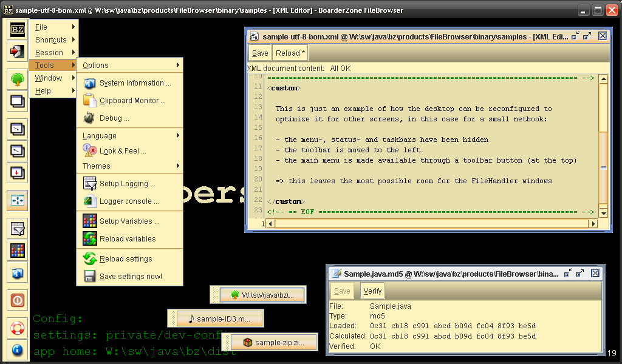This screenshot has width=622, height=364.
Task: Click line number 16 in XML Editor gutter
Action: pyautogui.click(x=258, y=138)
